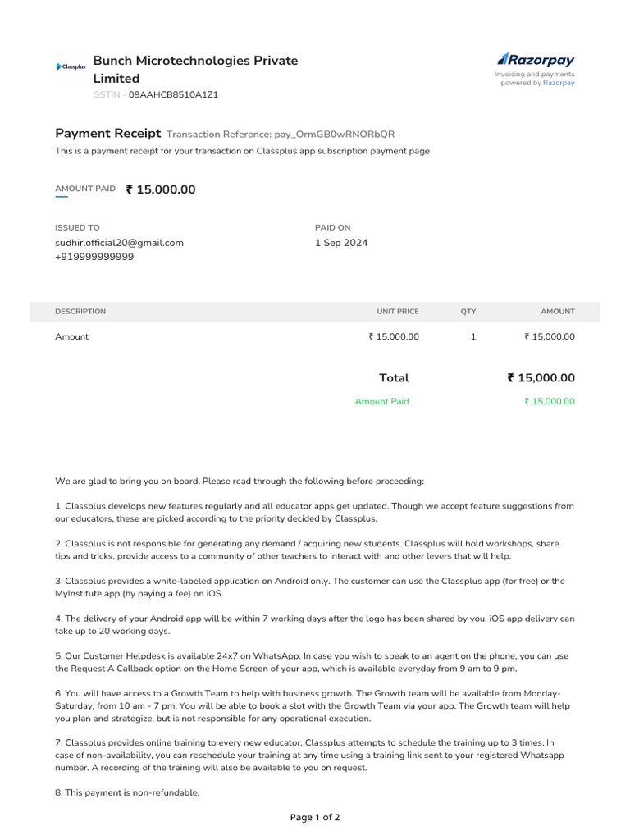This screenshot has width=630, height=840.
Task: Click the Razorpay logo at top right
Action: 536,60
